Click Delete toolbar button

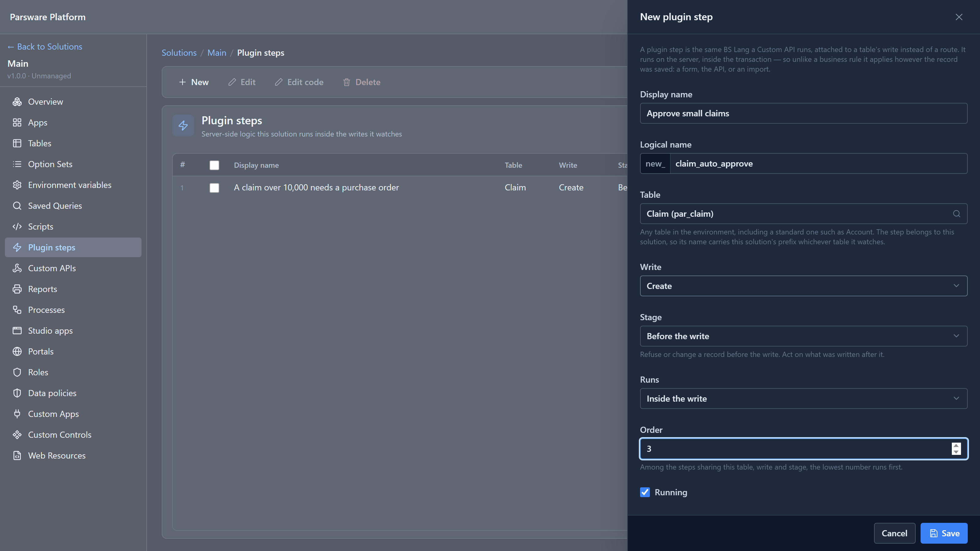point(361,82)
